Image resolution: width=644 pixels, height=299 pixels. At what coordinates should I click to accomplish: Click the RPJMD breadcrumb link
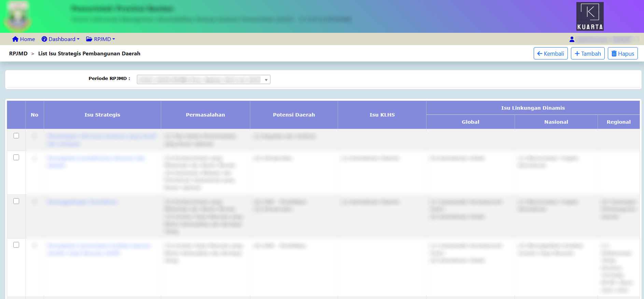click(18, 54)
